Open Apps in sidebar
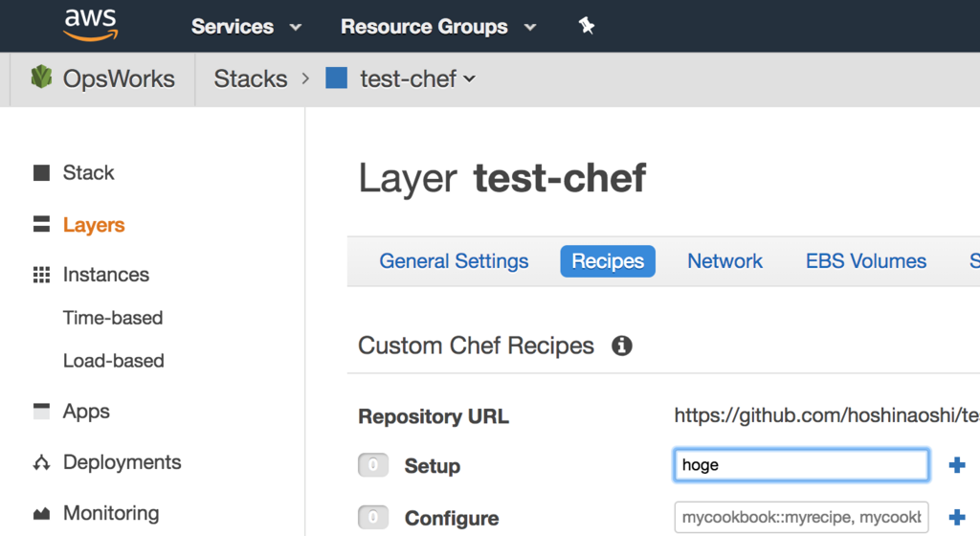The height and width of the screenshot is (536, 980). pos(86,412)
